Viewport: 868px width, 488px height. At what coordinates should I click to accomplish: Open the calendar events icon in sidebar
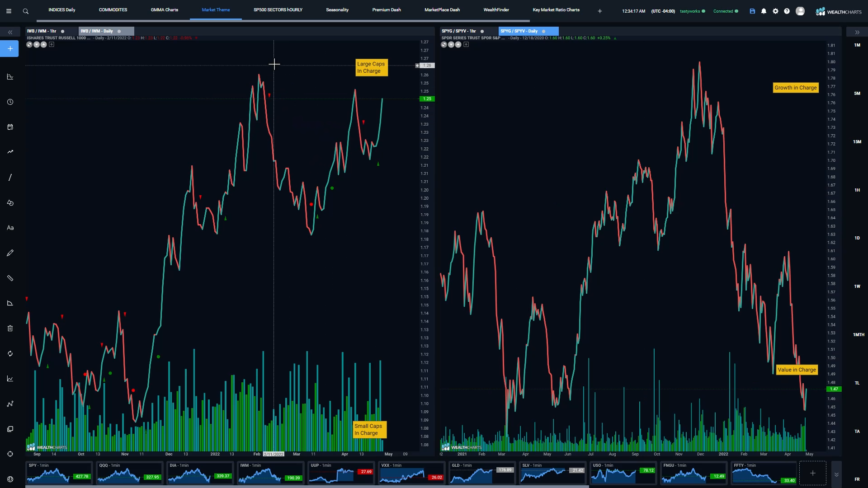click(10, 127)
